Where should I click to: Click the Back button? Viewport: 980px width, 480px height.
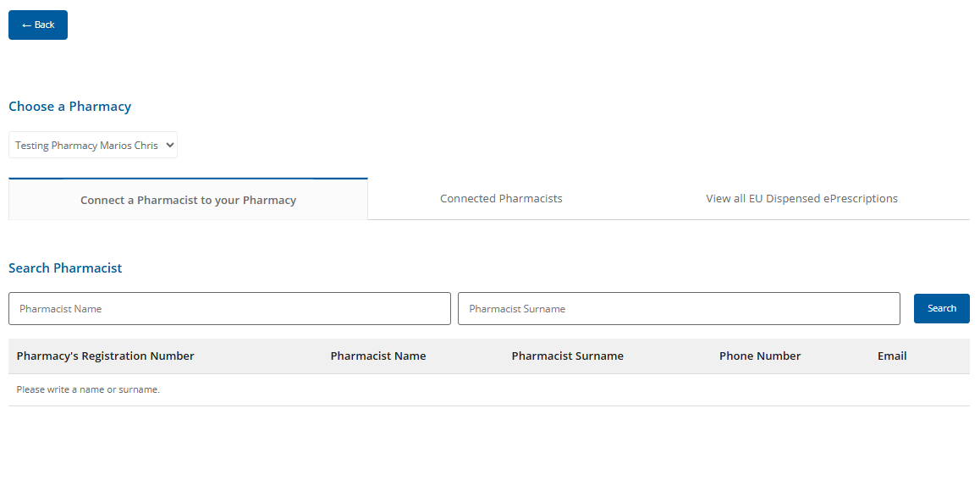[x=38, y=25]
